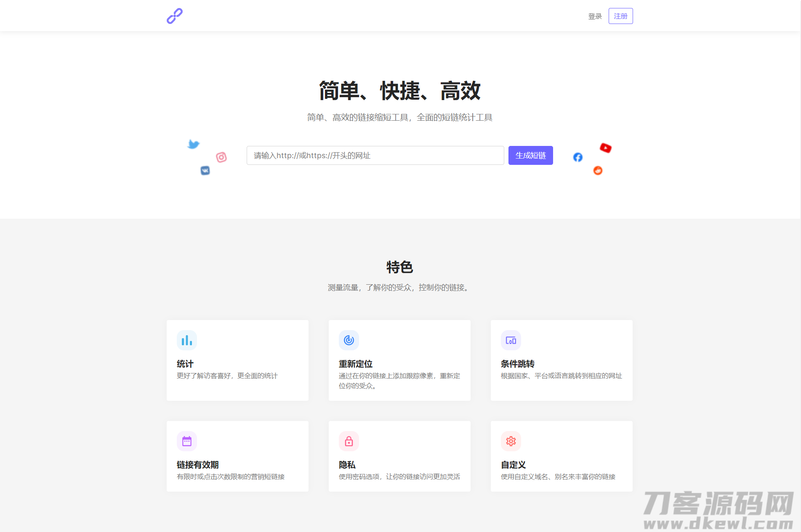Viewport: 801px width, 532px height.
Task: Select the bar chart icon above 统计
Action: pos(186,340)
